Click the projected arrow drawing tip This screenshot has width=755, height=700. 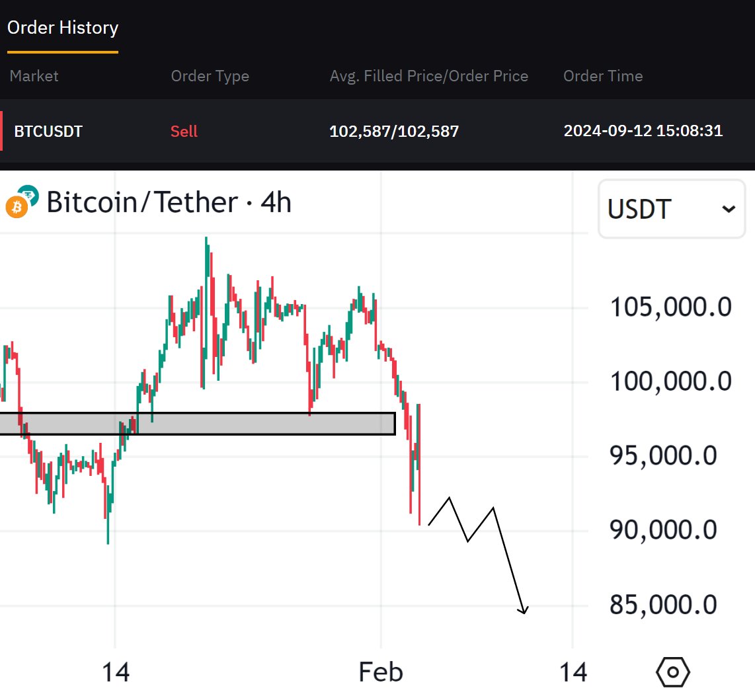click(x=523, y=612)
